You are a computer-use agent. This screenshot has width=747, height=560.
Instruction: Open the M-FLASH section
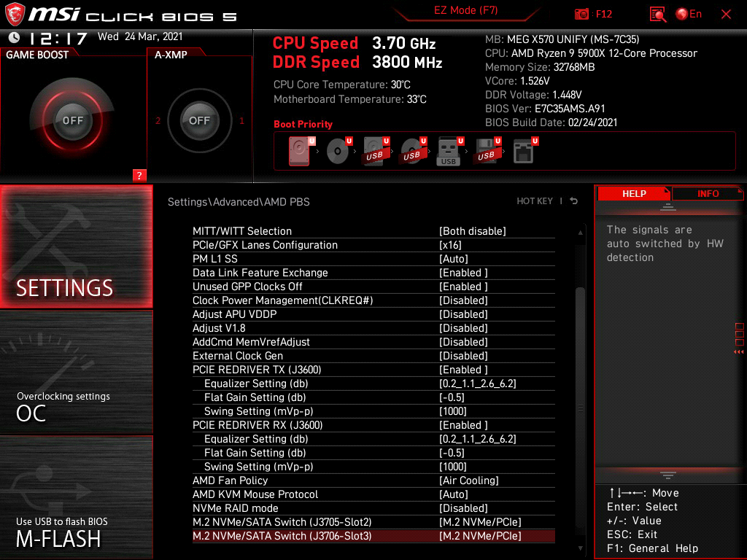[77, 497]
